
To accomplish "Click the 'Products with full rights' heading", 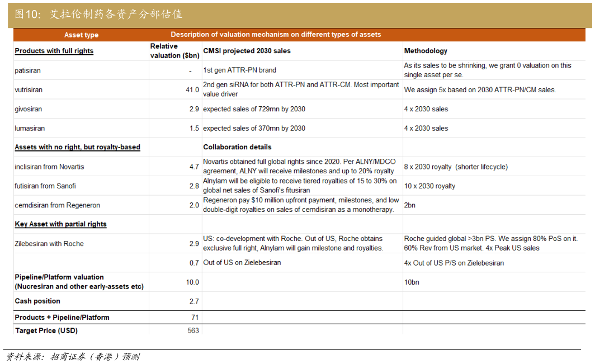I will click(54, 51).
